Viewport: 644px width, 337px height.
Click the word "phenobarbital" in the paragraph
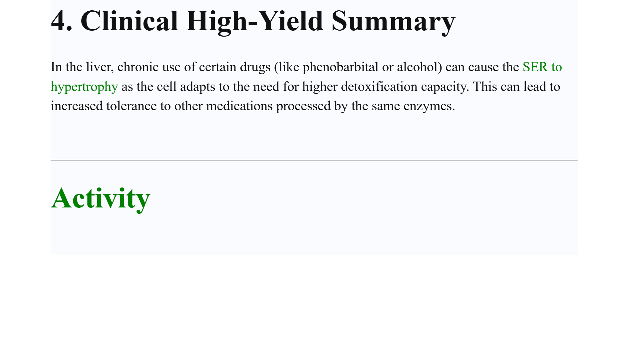click(340, 67)
